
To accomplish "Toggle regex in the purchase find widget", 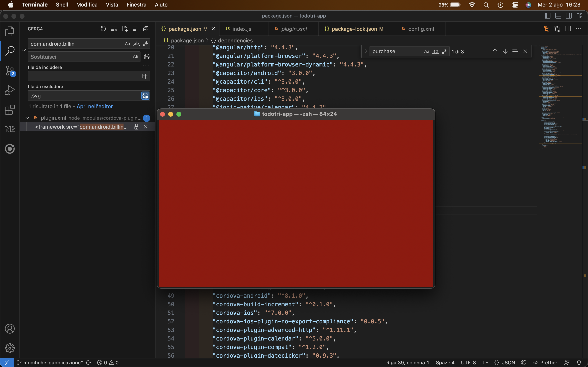I will (x=444, y=51).
